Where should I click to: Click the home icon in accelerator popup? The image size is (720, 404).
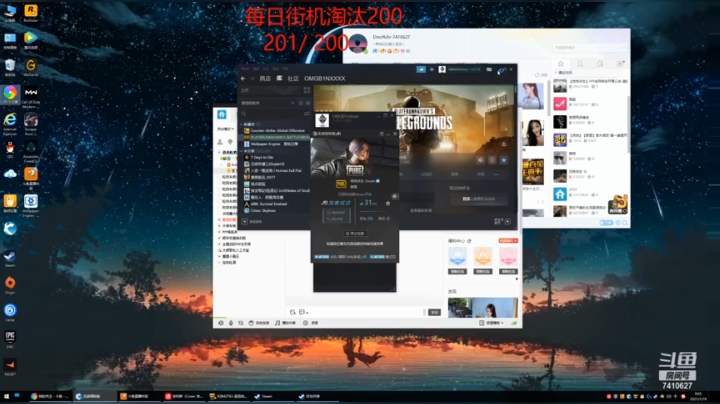tap(394, 196)
